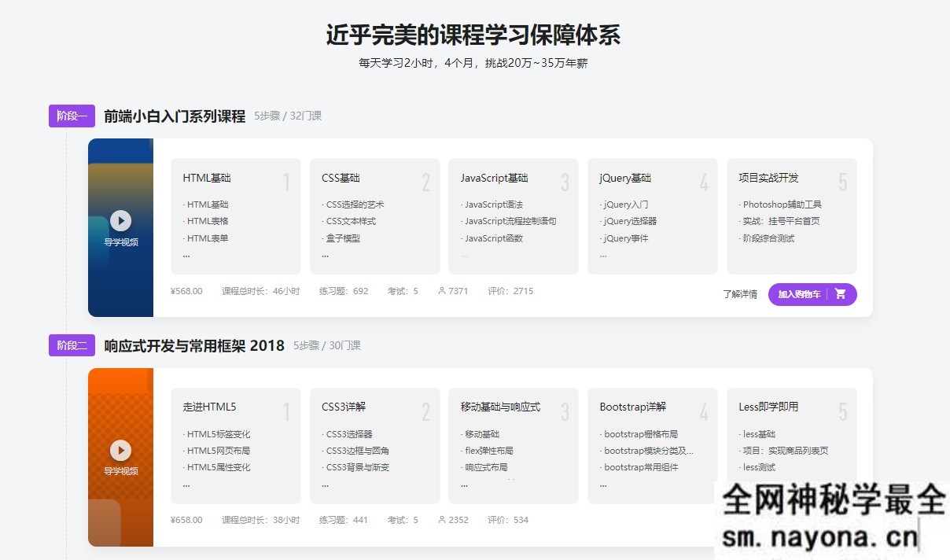950x560 pixels.
Task: Click the 了解详情 link for stage one
Action: 740,294
